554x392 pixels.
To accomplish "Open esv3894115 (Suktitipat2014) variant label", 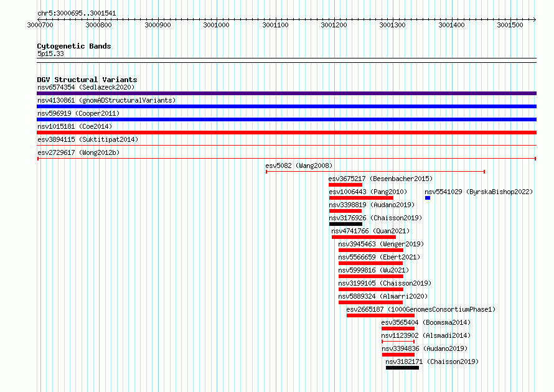I will 88,139.
